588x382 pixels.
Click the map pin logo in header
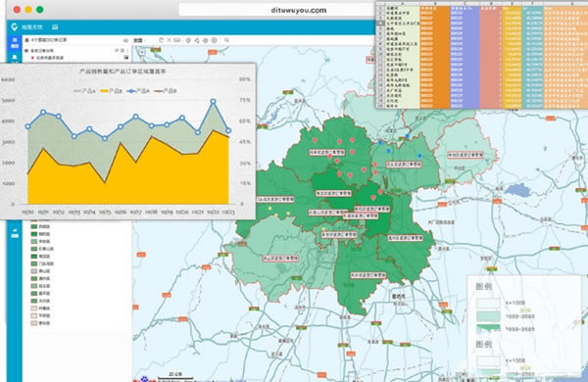point(15,27)
